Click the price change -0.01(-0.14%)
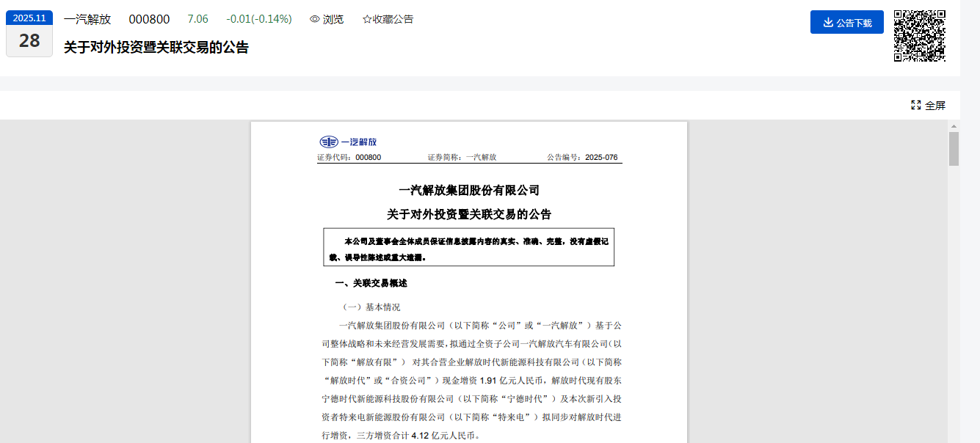Screen dimensions: 980x443 pyautogui.click(x=258, y=19)
